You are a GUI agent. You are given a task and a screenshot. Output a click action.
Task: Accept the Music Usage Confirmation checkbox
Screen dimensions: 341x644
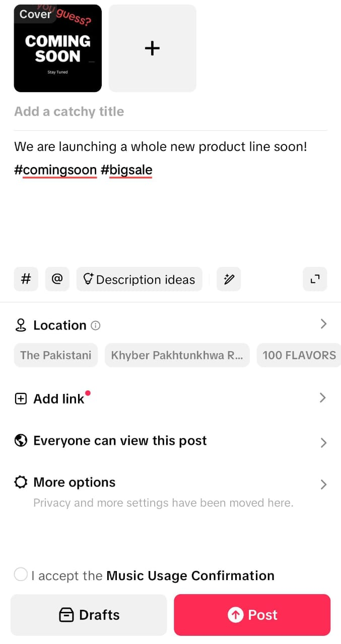[21, 574]
